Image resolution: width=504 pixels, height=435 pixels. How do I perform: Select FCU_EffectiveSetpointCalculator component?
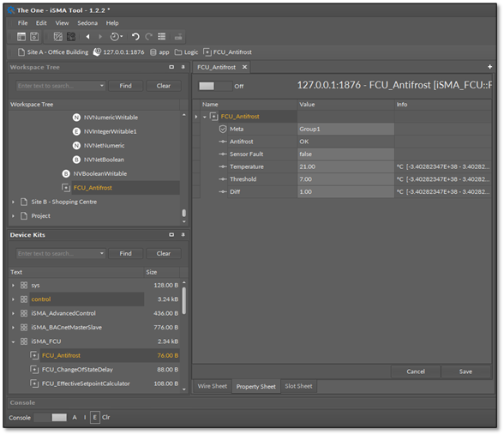(x=86, y=384)
